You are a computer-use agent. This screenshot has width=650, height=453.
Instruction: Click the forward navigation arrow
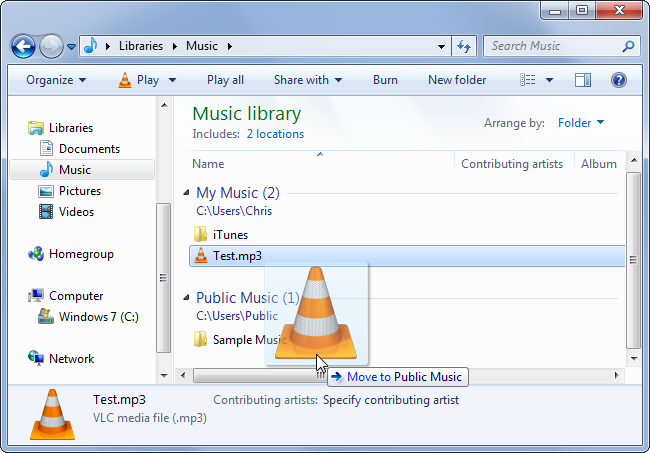click(x=51, y=46)
